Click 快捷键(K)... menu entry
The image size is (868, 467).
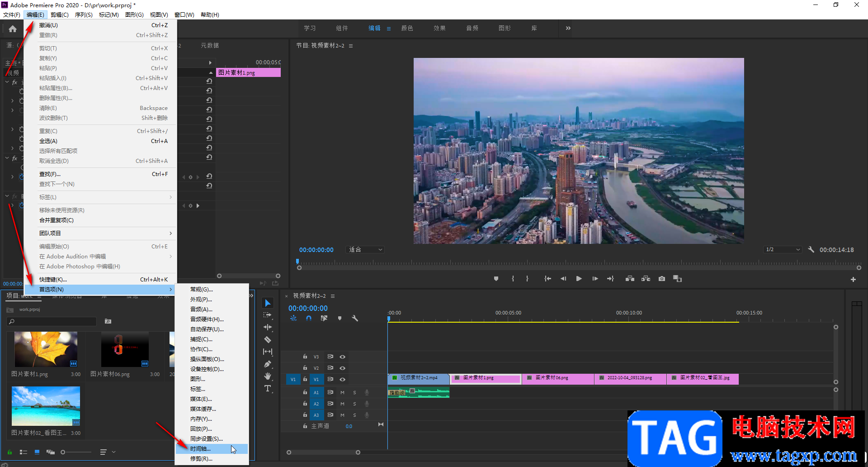point(53,280)
